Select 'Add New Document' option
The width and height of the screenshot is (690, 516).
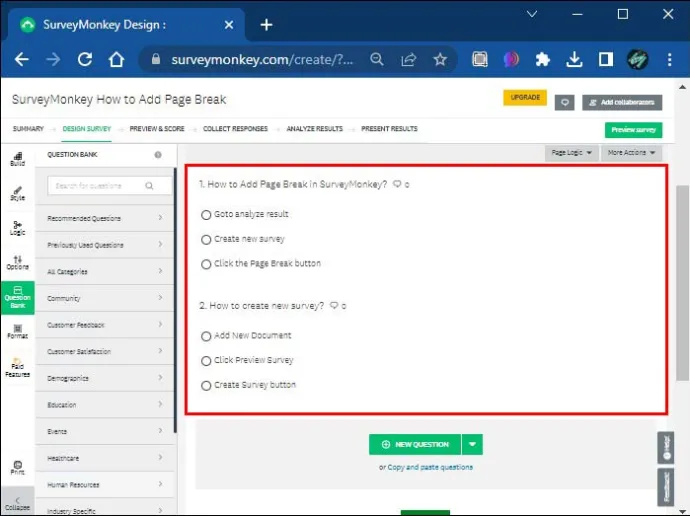click(x=206, y=337)
